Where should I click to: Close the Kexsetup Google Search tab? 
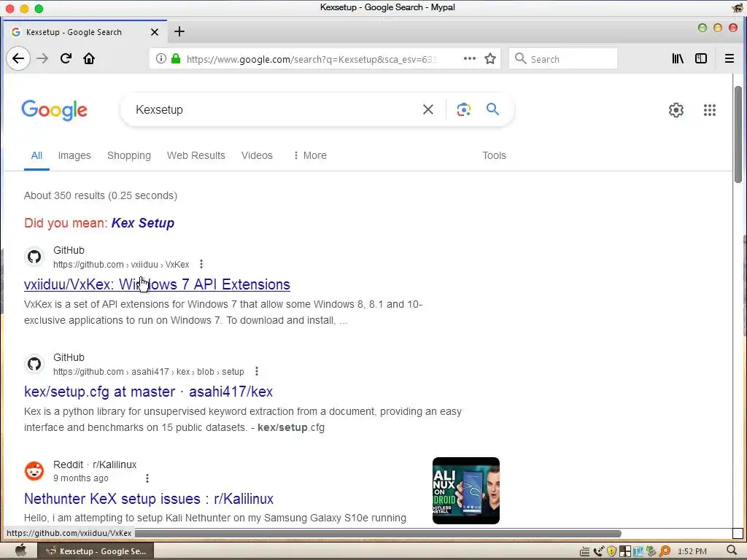155,32
